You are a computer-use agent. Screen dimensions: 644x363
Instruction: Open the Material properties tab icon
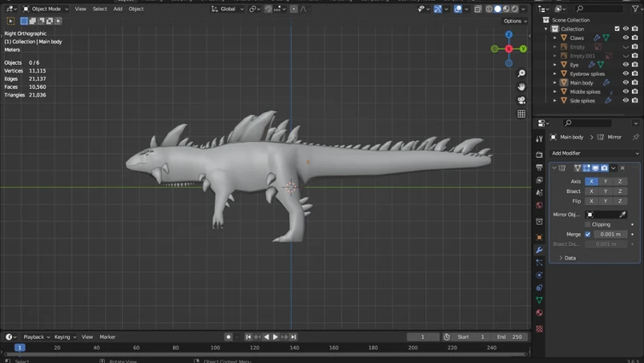point(539,313)
